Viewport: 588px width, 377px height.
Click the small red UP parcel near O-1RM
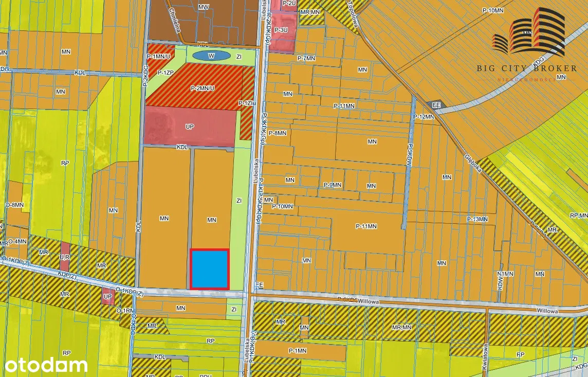[108, 297]
